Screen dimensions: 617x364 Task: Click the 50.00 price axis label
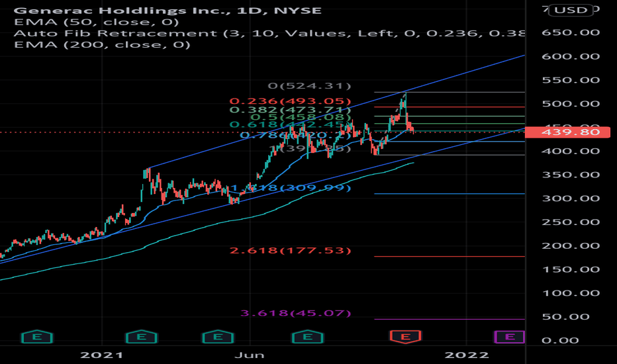(565, 317)
